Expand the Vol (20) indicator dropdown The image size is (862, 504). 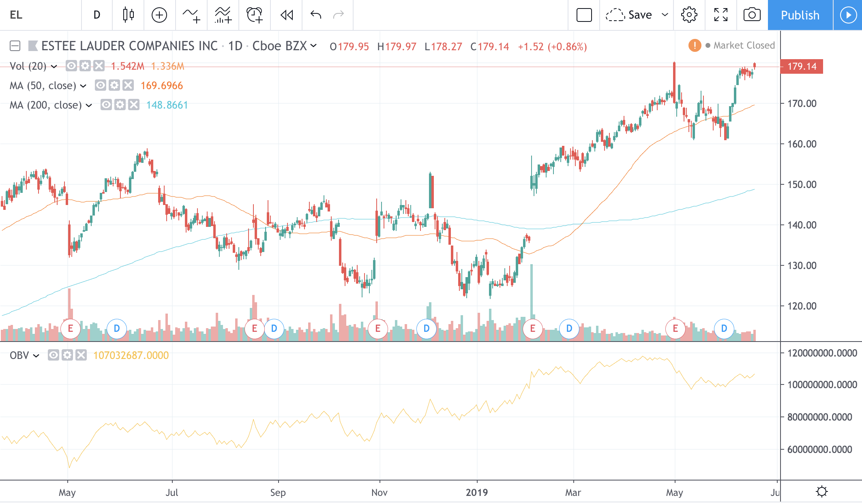pos(54,66)
